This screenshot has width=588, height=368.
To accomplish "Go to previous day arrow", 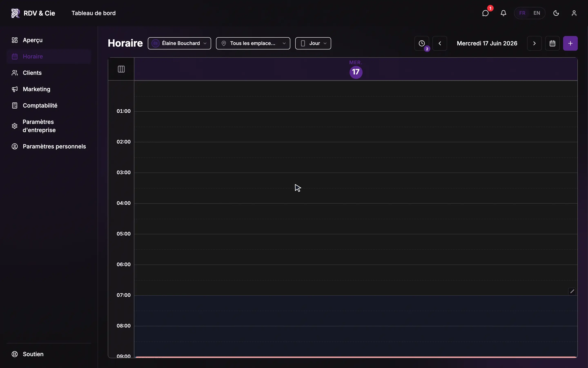I will point(440,43).
